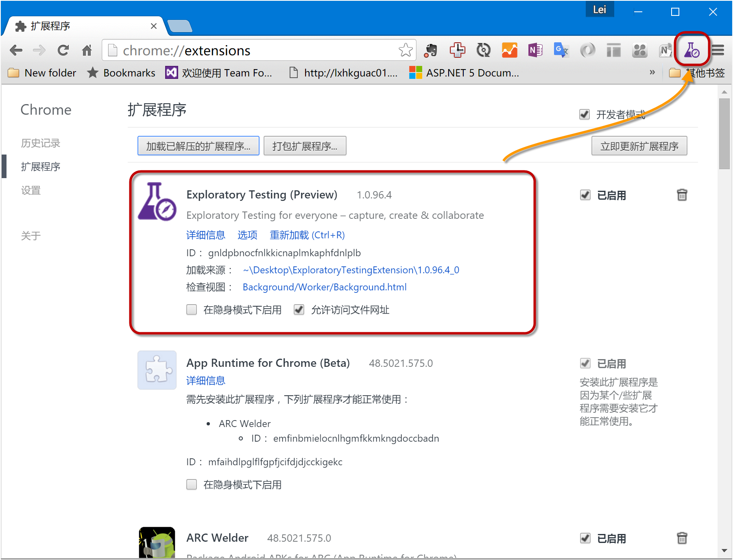The height and width of the screenshot is (560, 733).
Task: Go to 历史记录 in Chrome sidebar
Action: (x=41, y=143)
